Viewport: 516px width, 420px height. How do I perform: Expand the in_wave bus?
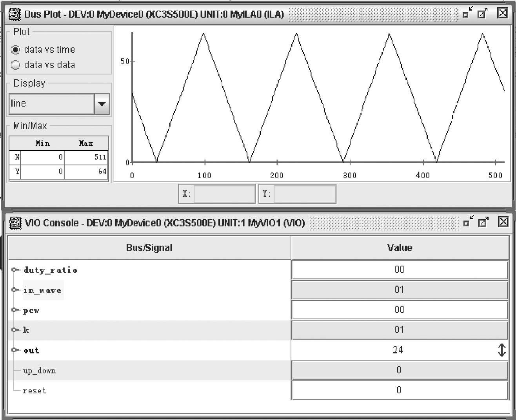(15, 290)
